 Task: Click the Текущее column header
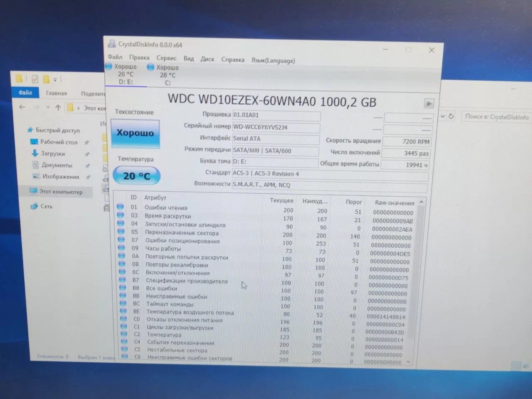pos(281,200)
